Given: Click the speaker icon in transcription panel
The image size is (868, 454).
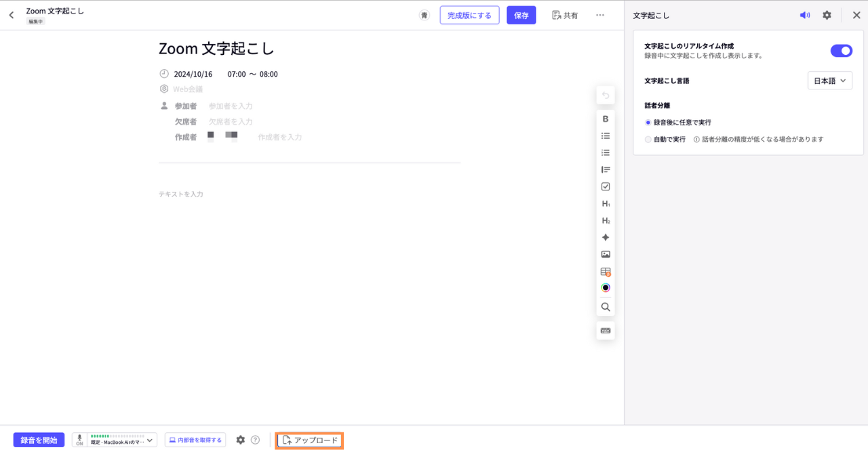Looking at the screenshot, I should tap(805, 15).
